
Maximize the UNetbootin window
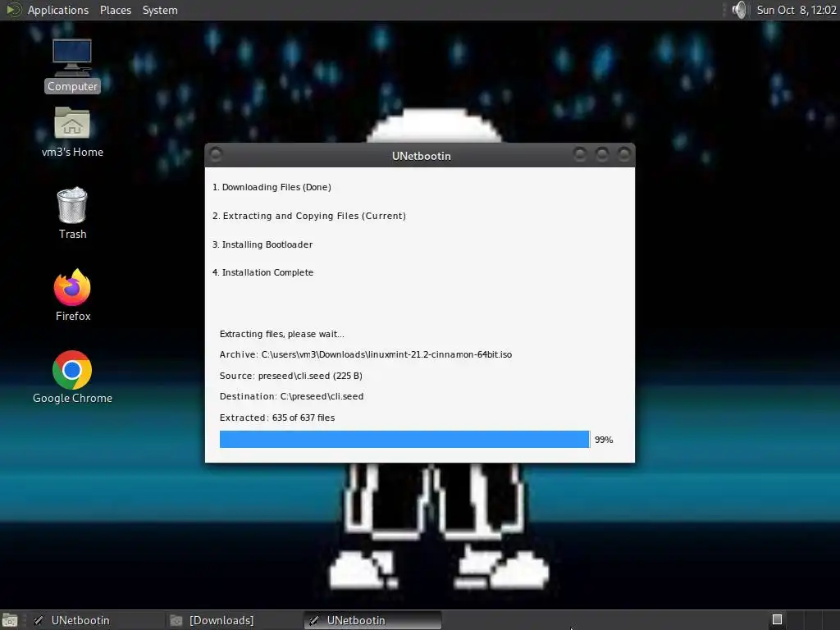[x=601, y=155]
